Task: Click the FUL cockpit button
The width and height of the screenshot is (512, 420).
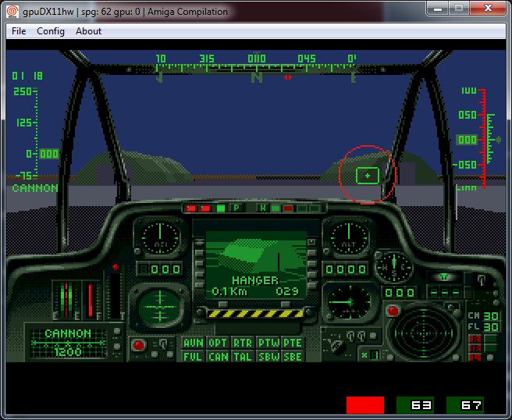Action: click(194, 356)
